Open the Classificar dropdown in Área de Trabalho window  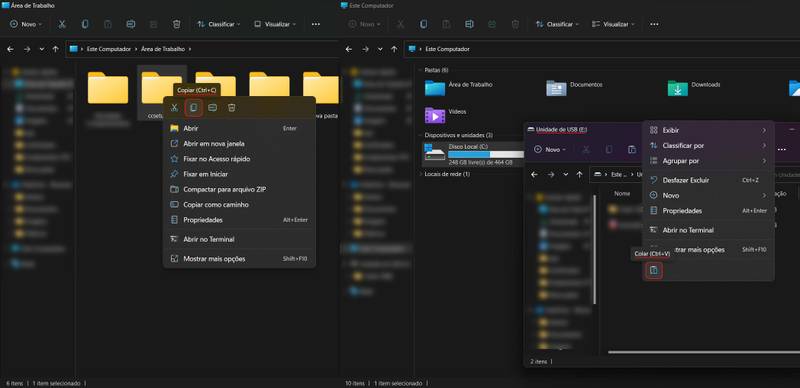218,24
